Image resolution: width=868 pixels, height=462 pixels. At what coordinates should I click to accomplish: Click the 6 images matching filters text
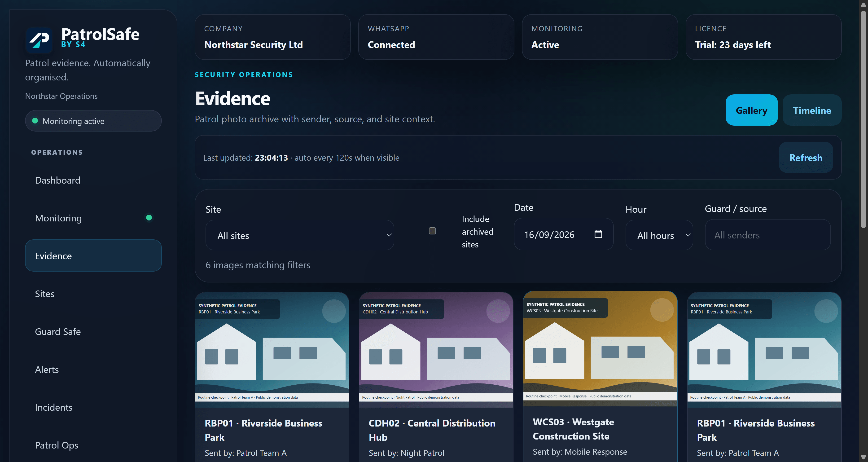(258, 265)
